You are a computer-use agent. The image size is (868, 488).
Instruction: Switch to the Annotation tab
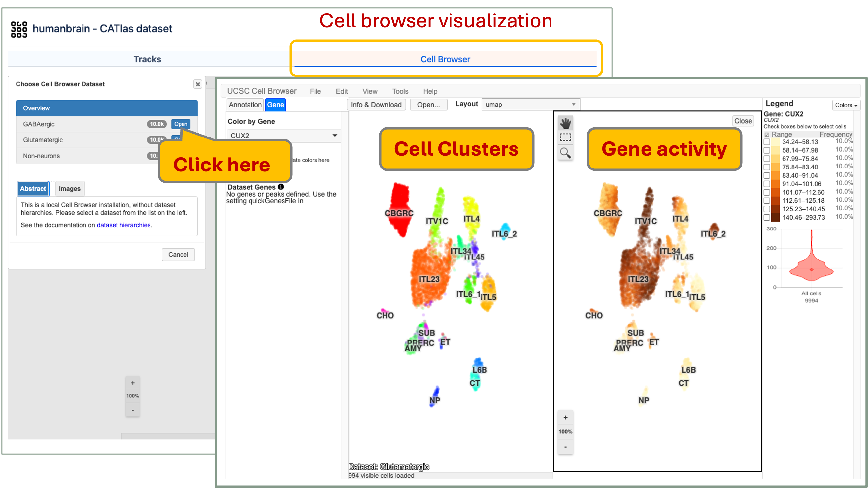tap(245, 105)
